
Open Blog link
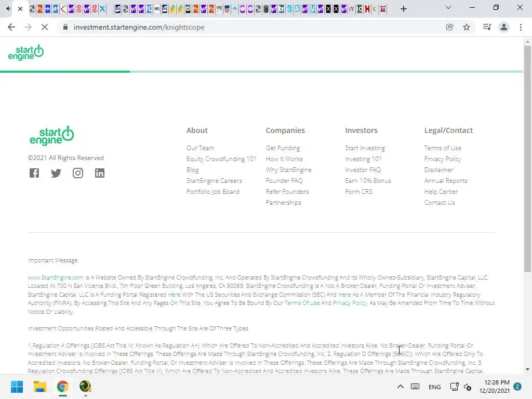click(x=192, y=170)
